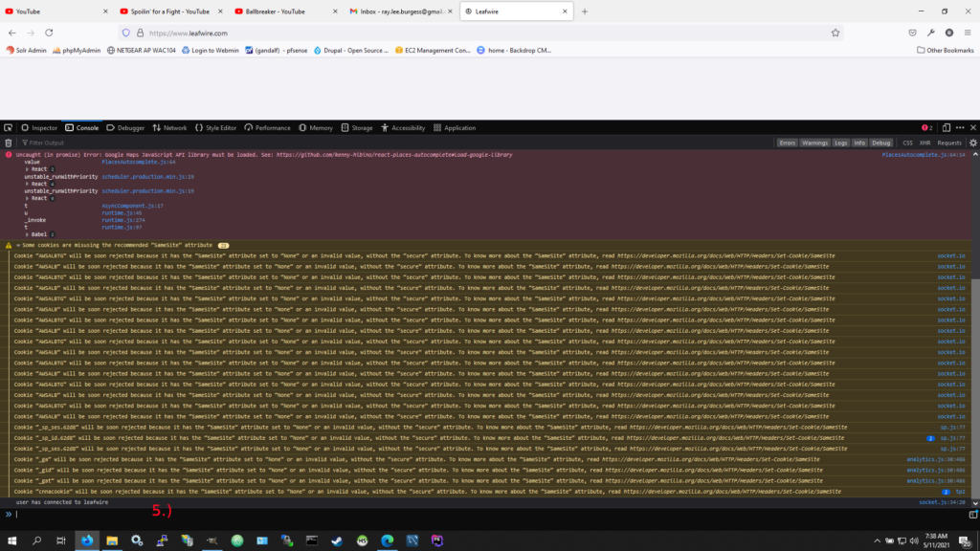
Task: Clear console output with the trash icon
Action: [x=8, y=143]
